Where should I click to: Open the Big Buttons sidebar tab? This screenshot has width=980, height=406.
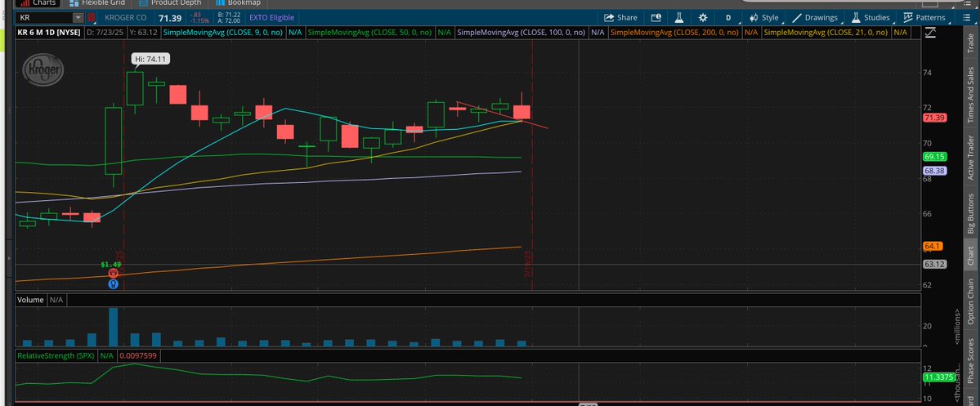click(x=971, y=213)
